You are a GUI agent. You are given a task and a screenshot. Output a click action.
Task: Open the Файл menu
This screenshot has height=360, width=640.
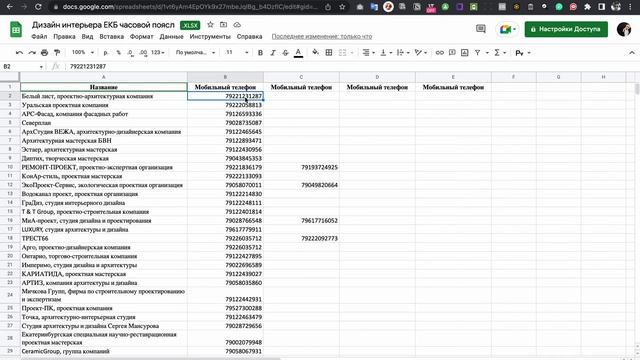click(x=39, y=36)
